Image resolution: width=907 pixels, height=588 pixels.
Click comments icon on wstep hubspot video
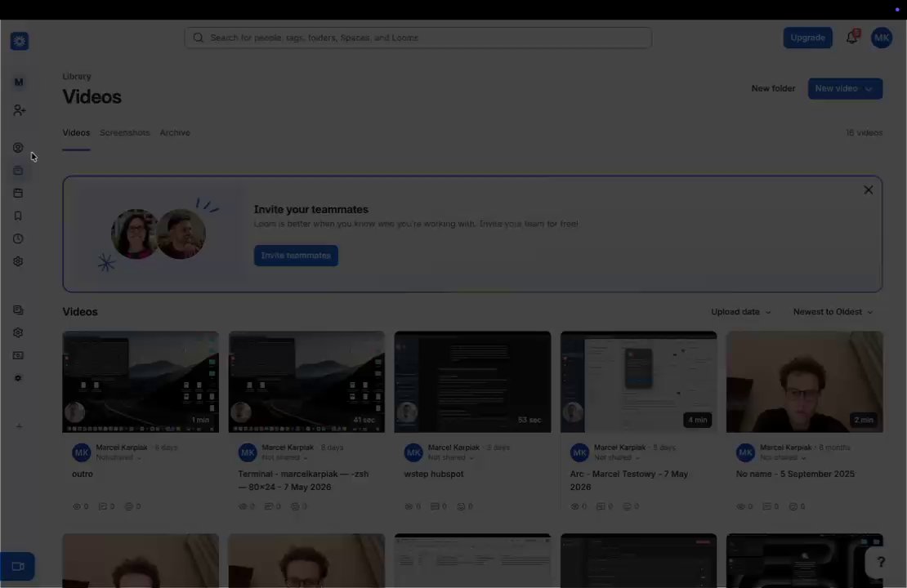click(435, 506)
